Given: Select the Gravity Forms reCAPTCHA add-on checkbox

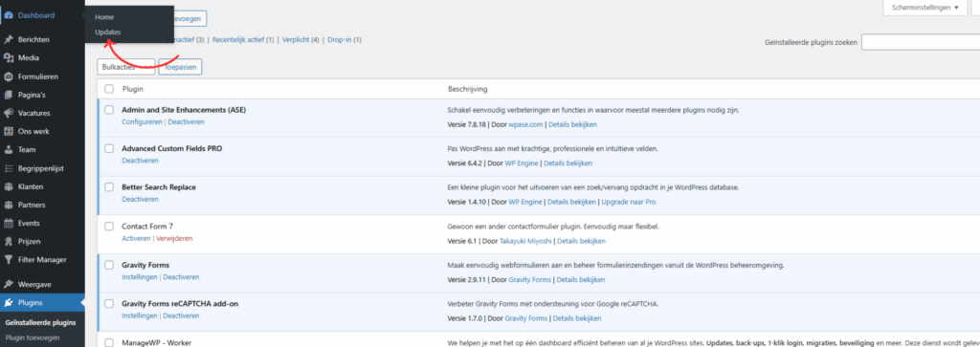Looking at the screenshot, I should coord(109,304).
